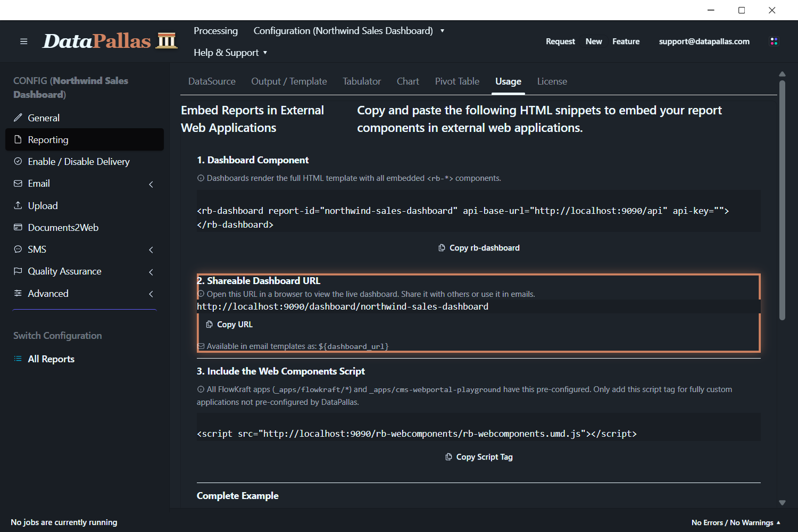798x532 pixels.
Task: Click the Documents2Web card icon
Action: pyautogui.click(x=18, y=227)
